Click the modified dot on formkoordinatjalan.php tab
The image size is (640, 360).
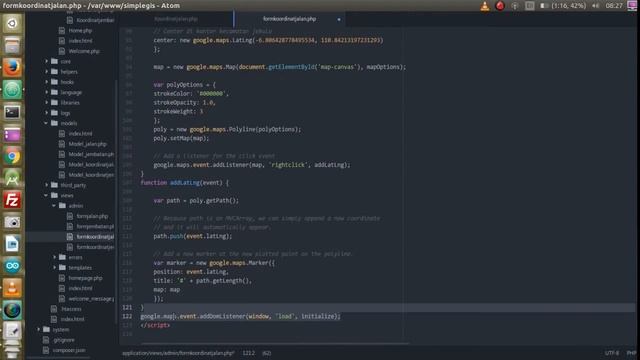click(x=339, y=19)
